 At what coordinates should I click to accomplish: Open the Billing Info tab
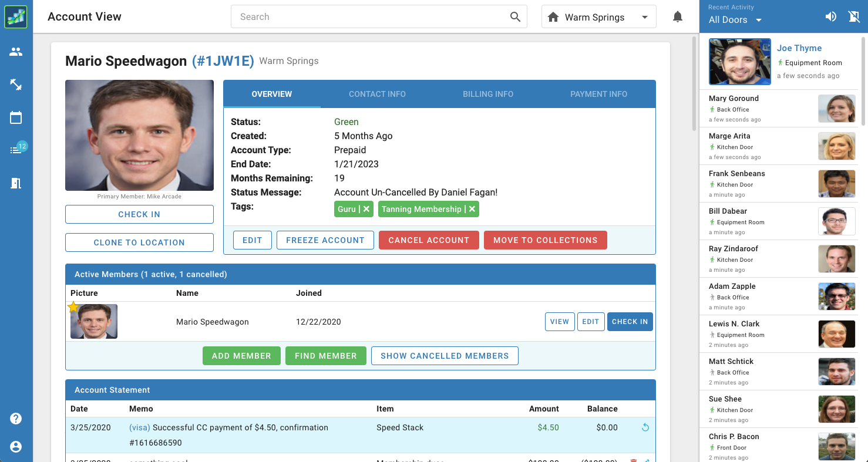[488, 94]
